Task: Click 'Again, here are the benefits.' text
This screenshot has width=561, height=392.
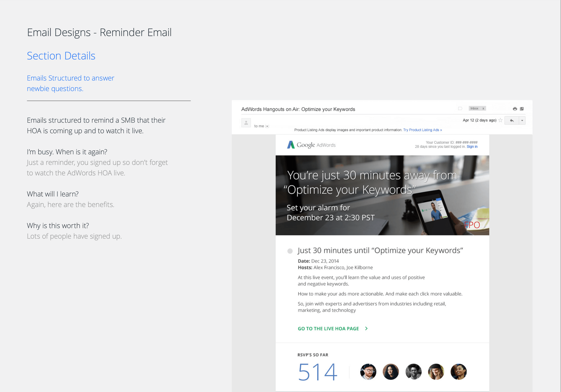Action: coord(71,205)
